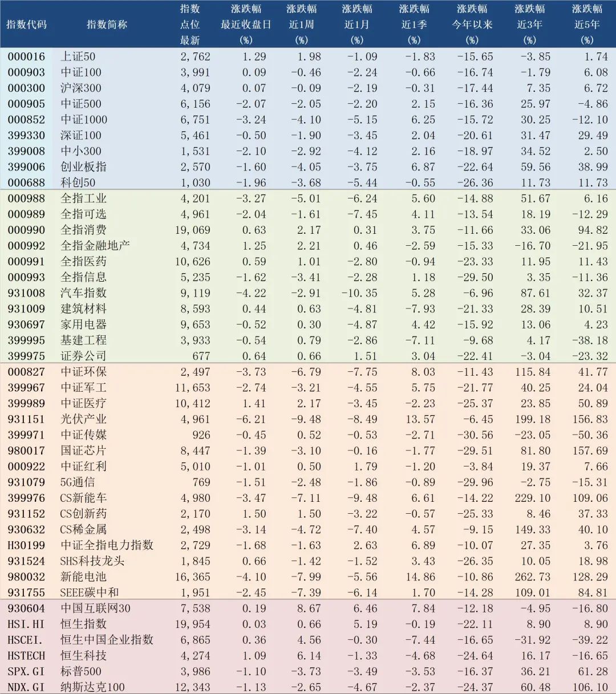616x694 pixels.
Task: Select the 恒生中国企业指数 name
Action: pos(107,640)
